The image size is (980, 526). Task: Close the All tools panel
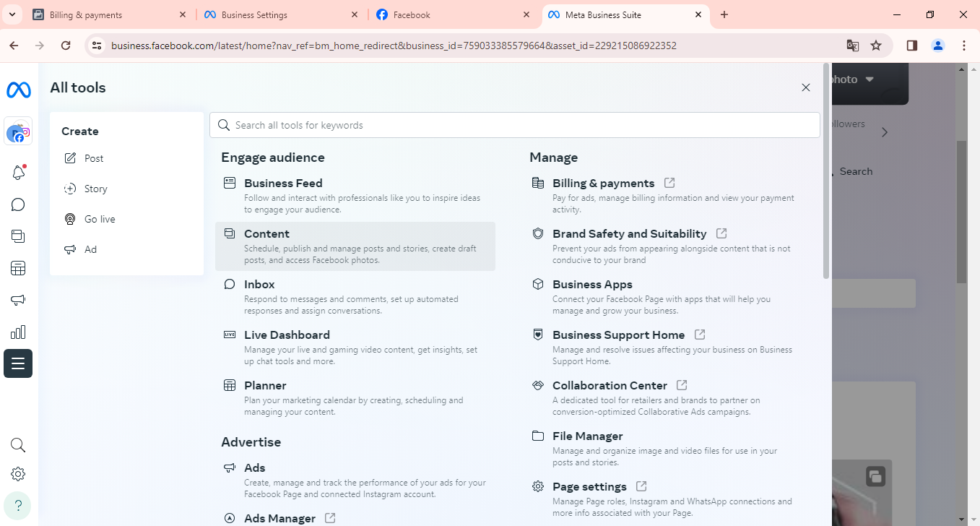(x=806, y=87)
